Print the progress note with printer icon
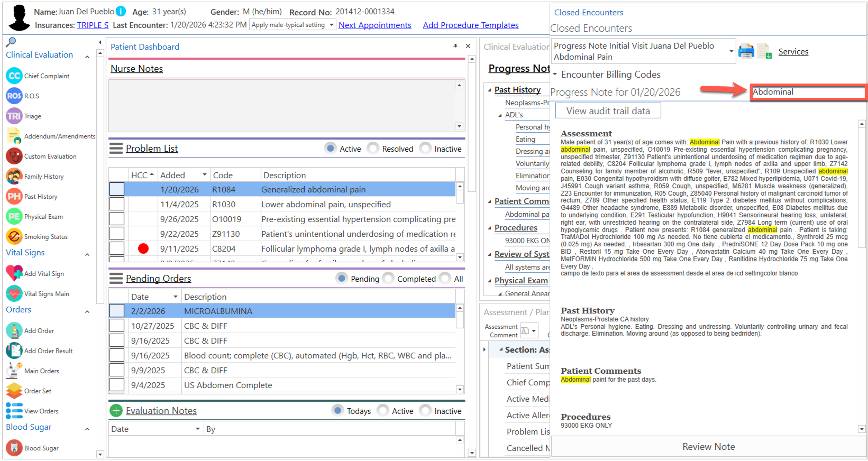The width and height of the screenshot is (868, 461). (x=746, y=52)
